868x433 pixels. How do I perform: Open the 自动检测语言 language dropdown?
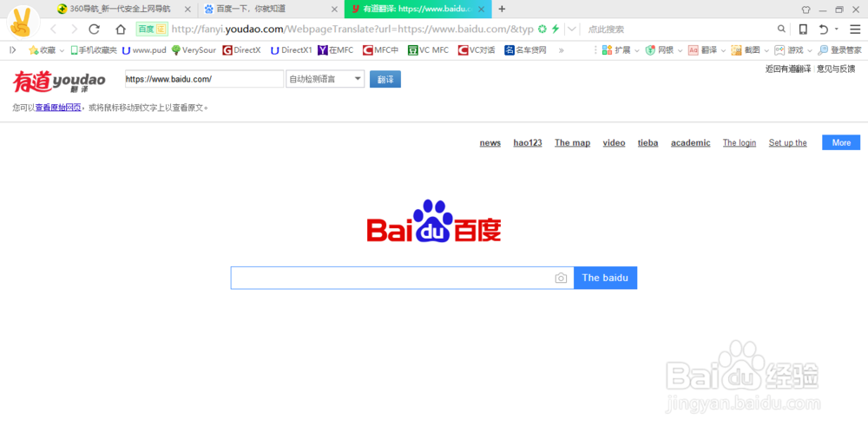pos(325,79)
